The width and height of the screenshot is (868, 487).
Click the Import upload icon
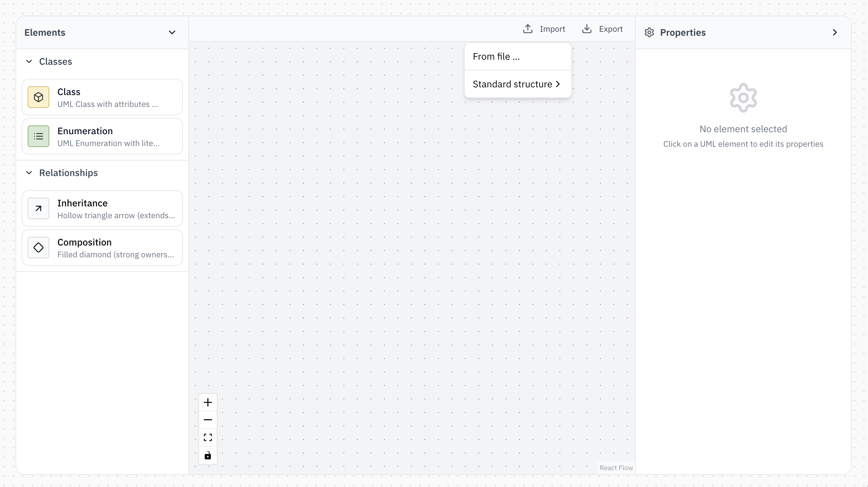[x=528, y=29]
